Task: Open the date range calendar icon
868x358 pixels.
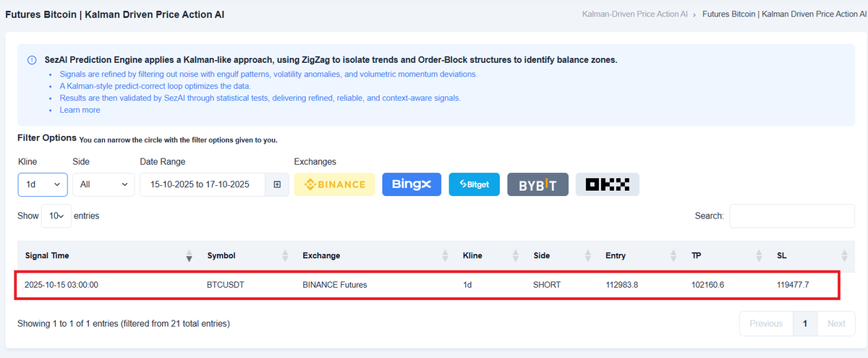Action: [277, 184]
